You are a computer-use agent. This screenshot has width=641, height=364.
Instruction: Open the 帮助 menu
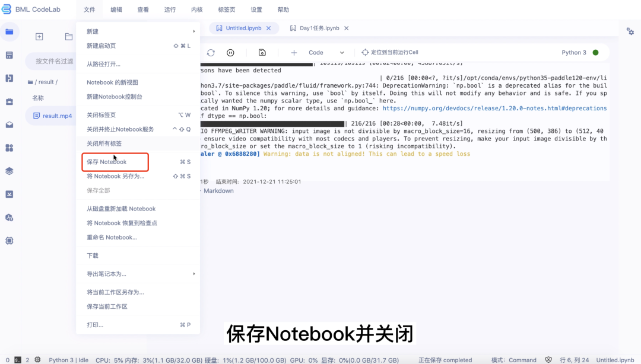click(x=283, y=9)
